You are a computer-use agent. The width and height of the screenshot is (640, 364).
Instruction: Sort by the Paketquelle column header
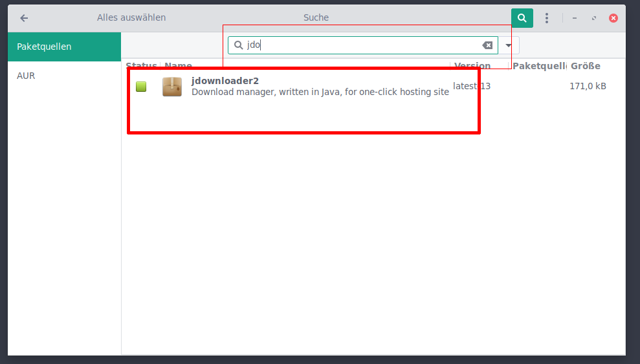tap(539, 66)
